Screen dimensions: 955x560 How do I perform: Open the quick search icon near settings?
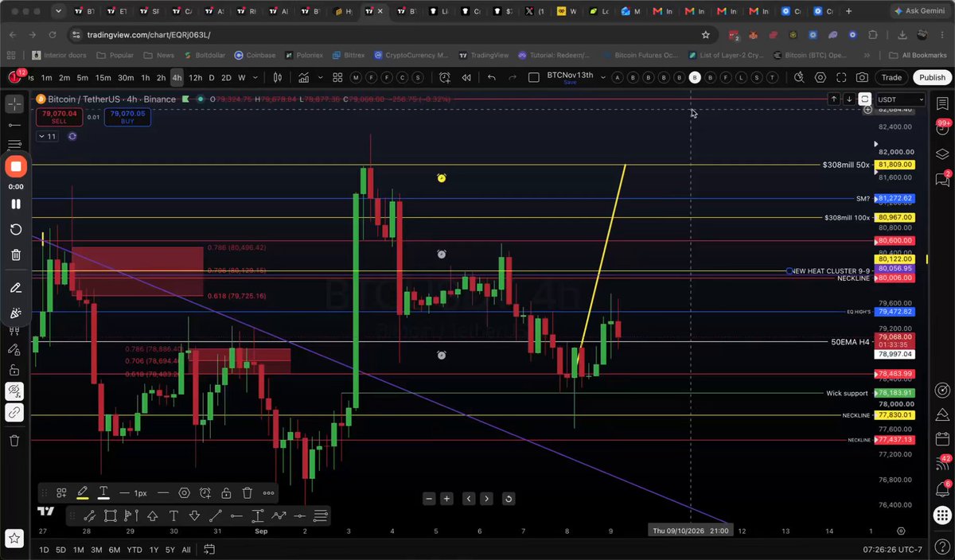tap(799, 77)
